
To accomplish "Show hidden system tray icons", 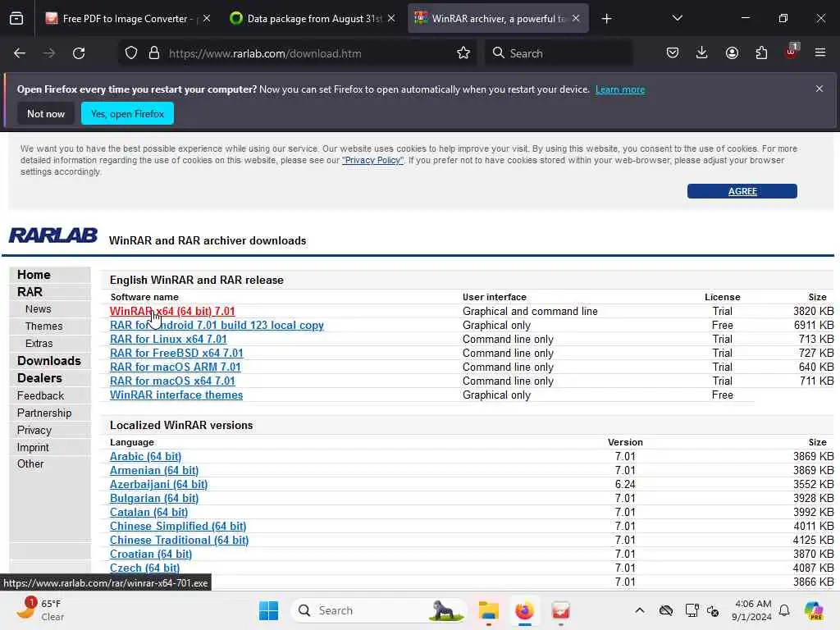I will (x=640, y=610).
